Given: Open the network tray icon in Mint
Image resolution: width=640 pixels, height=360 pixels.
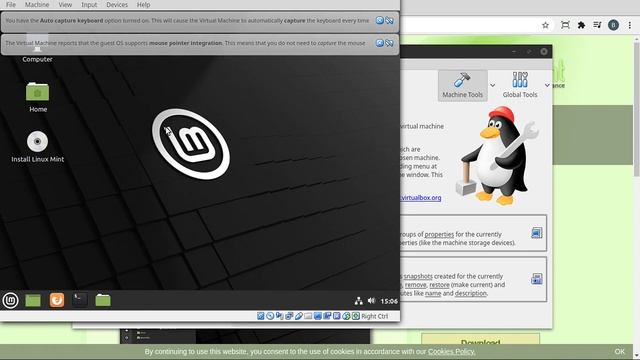Looking at the screenshot, I should pyautogui.click(x=358, y=301).
